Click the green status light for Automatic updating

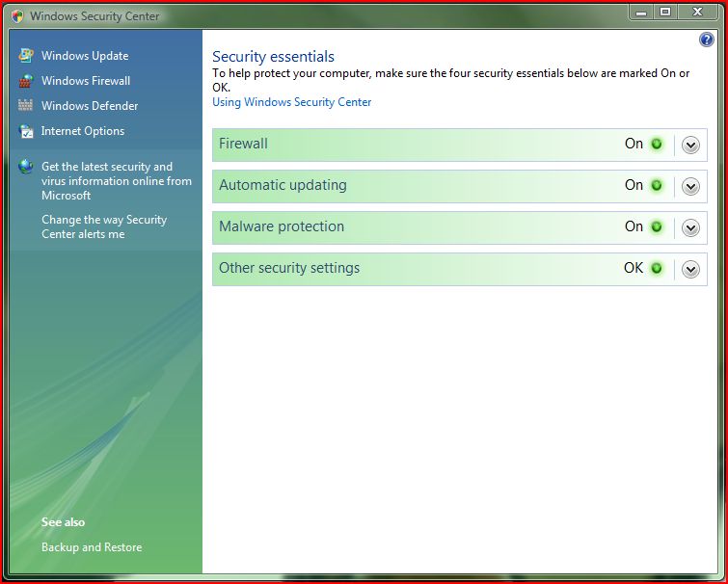tap(657, 186)
